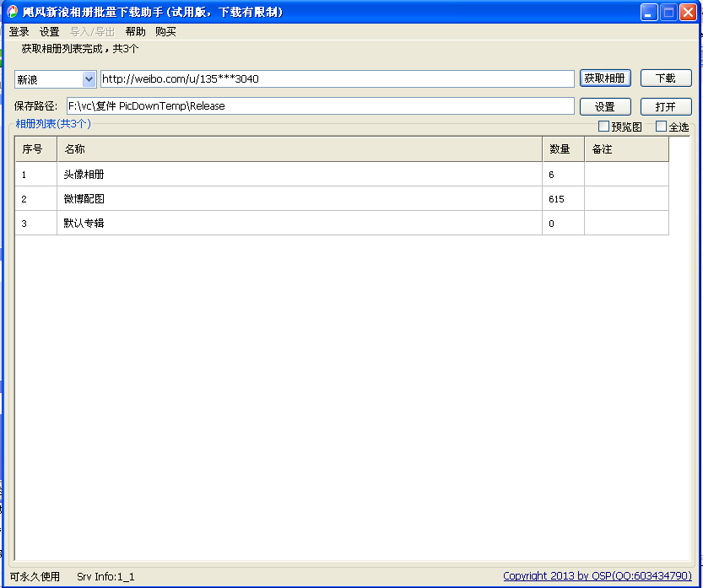The image size is (703, 588).
Task: Click the app logo icon in title bar
Action: coord(12,12)
